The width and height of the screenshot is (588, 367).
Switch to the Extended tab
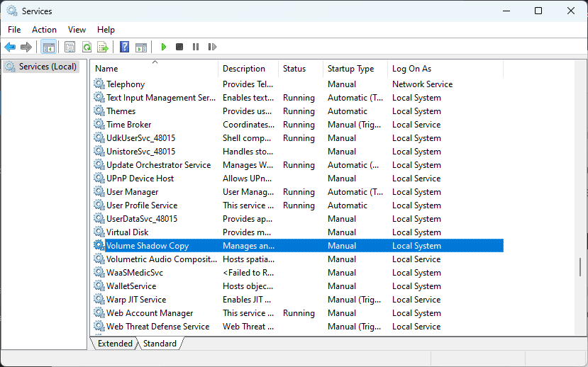(115, 344)
